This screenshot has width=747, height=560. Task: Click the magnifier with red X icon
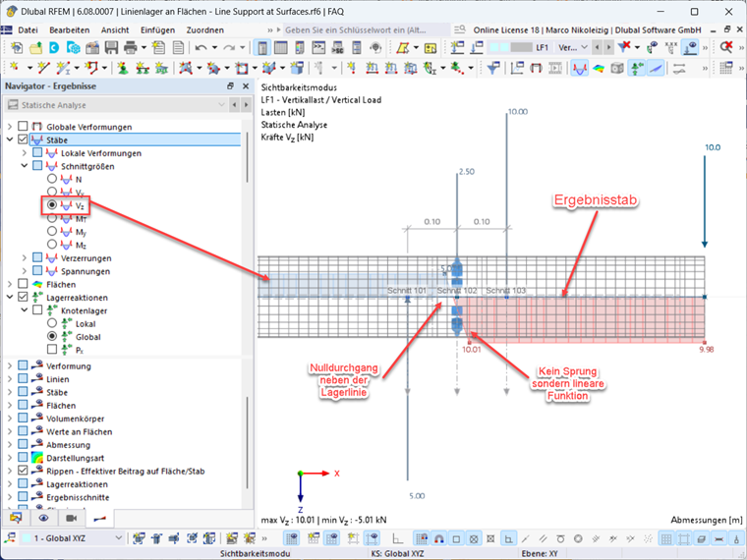(x=726, y=47)
